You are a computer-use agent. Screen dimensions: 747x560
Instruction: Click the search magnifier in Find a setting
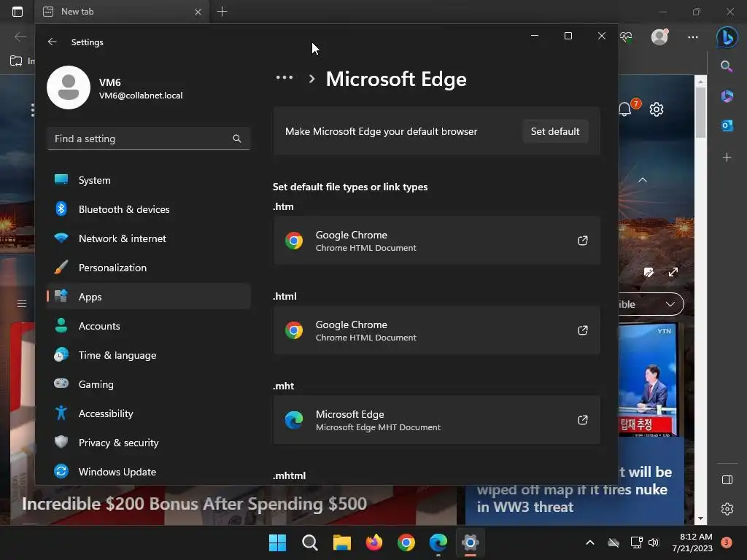coord(237,139)
